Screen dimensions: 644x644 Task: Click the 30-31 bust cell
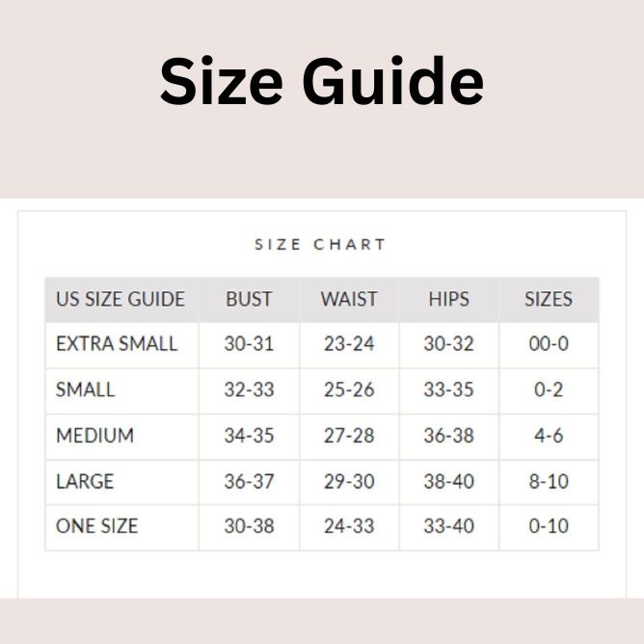tap(249, 344)
